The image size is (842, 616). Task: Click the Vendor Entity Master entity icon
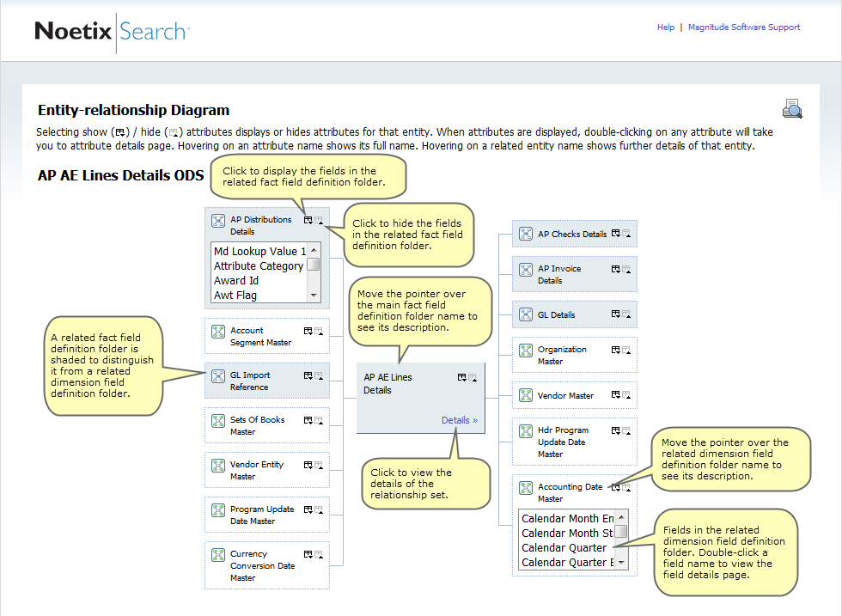click(218, 465)
